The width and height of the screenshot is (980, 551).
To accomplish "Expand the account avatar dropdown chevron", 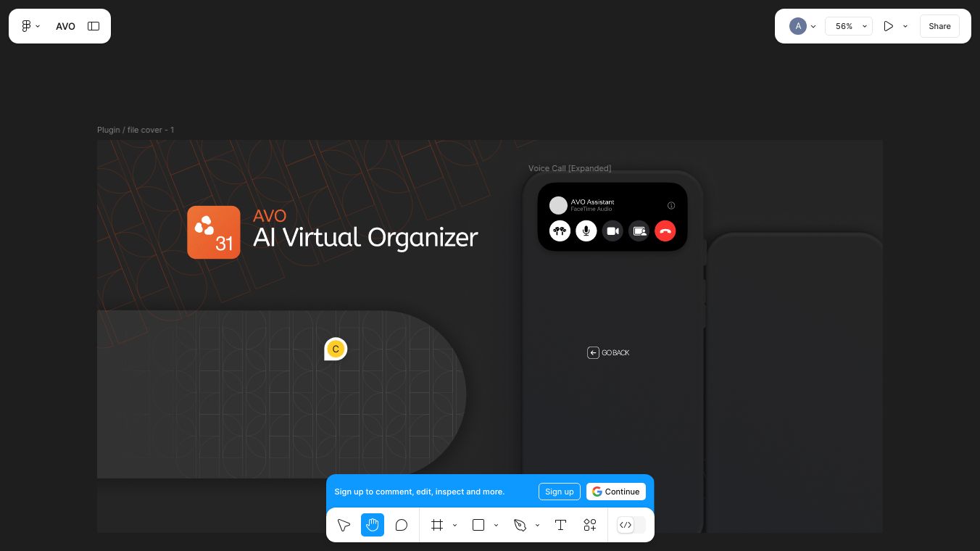I will (x=813, y=26).
